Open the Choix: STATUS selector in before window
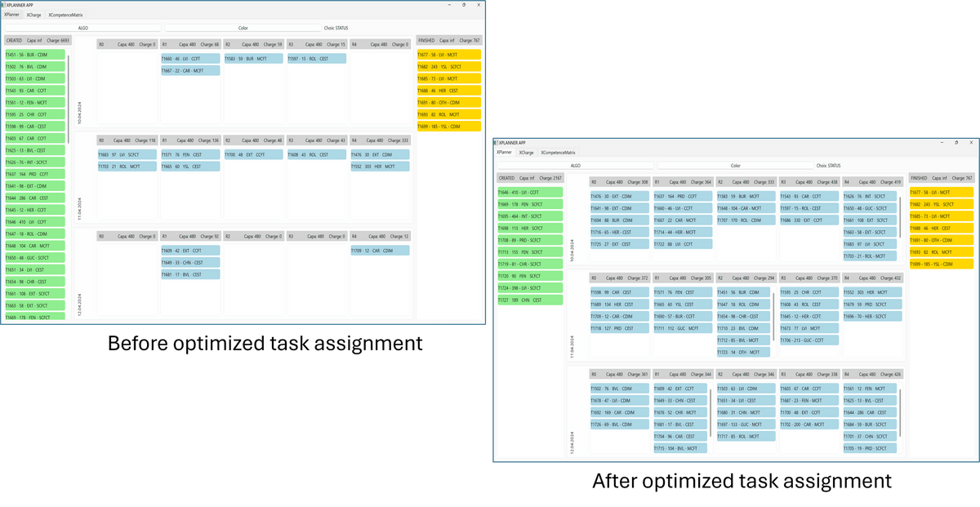The height and width of the screenshot is (507, 980). tap(336, 28)
